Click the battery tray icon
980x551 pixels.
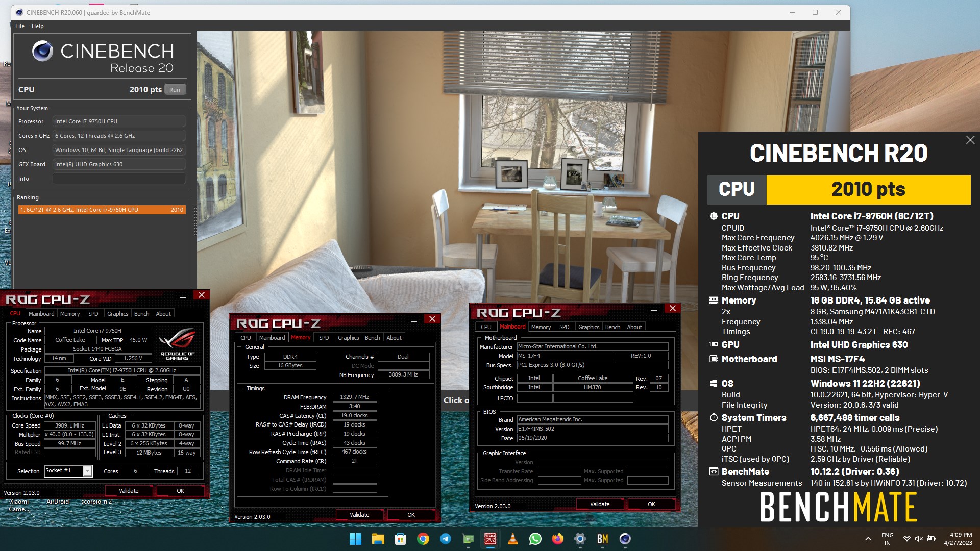(932, 539)
